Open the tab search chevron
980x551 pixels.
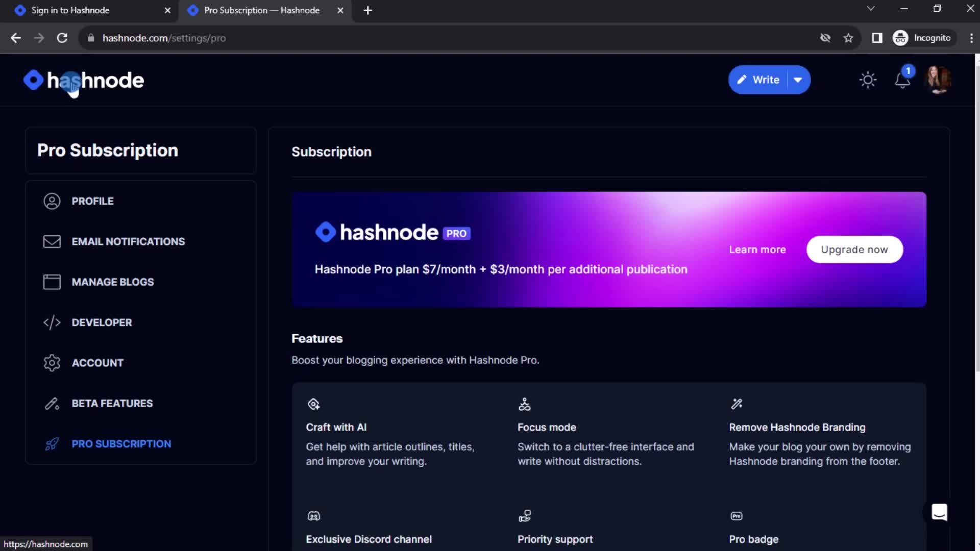(x=871, y=9)
